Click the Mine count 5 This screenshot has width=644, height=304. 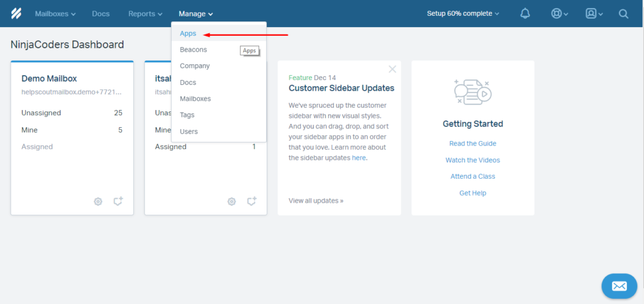120,130
